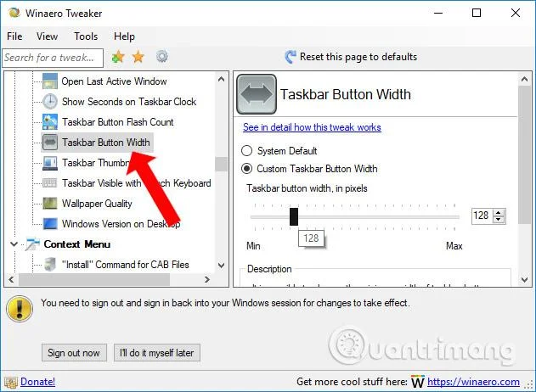
Task: Select System Default radio option
Action: pyautogui.click(x=246, y=150)
